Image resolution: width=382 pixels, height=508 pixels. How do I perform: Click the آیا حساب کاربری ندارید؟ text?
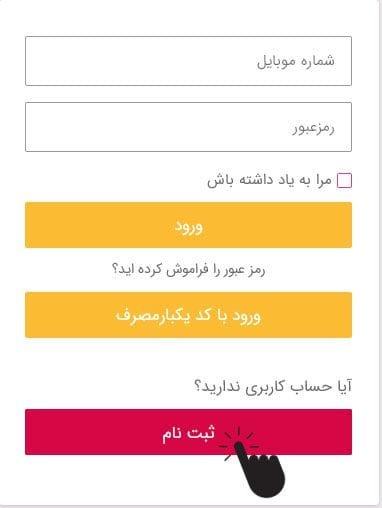(273, 387)
